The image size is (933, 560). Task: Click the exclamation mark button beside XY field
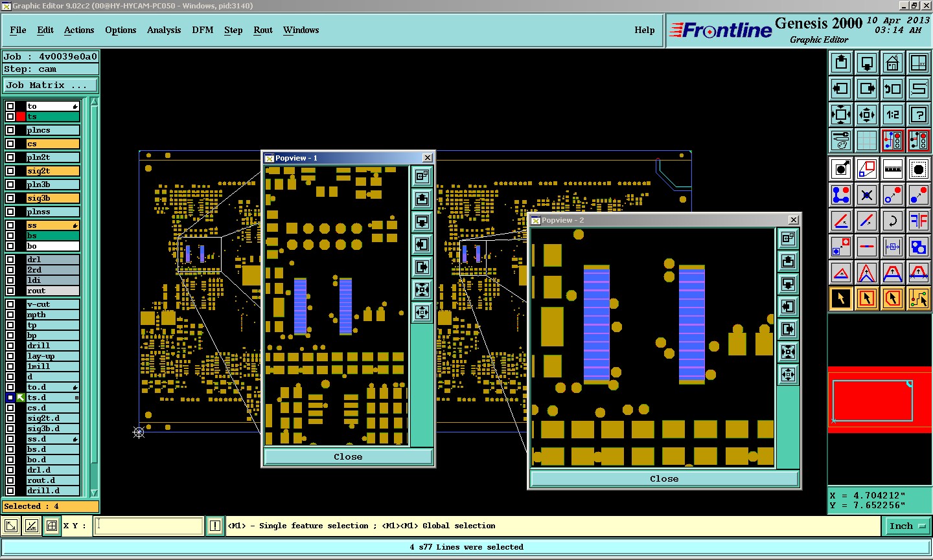tap(215, 526)
